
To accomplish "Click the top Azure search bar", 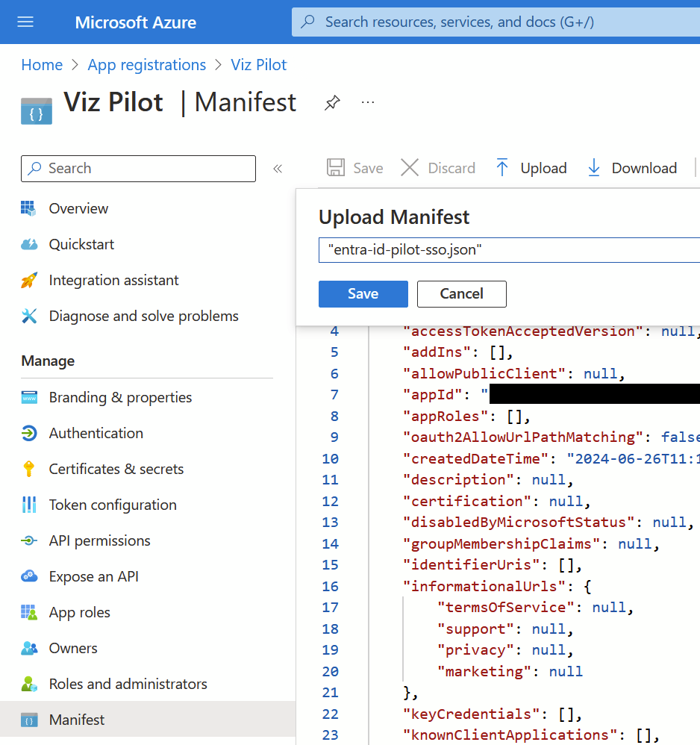I will (493, 22).
